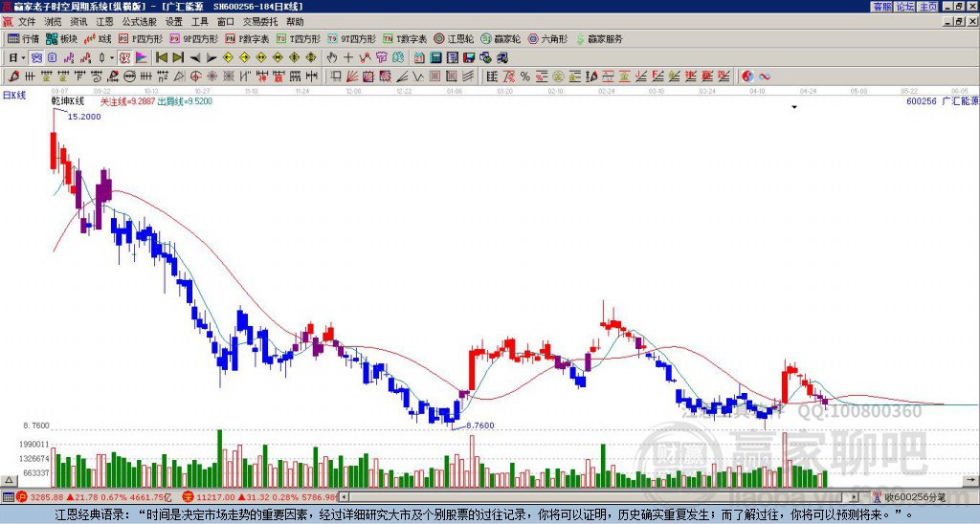This screenshot has width=980, height=524.
Task: Click the first yellow diamond arrow icon
Action: pos(228,58)
